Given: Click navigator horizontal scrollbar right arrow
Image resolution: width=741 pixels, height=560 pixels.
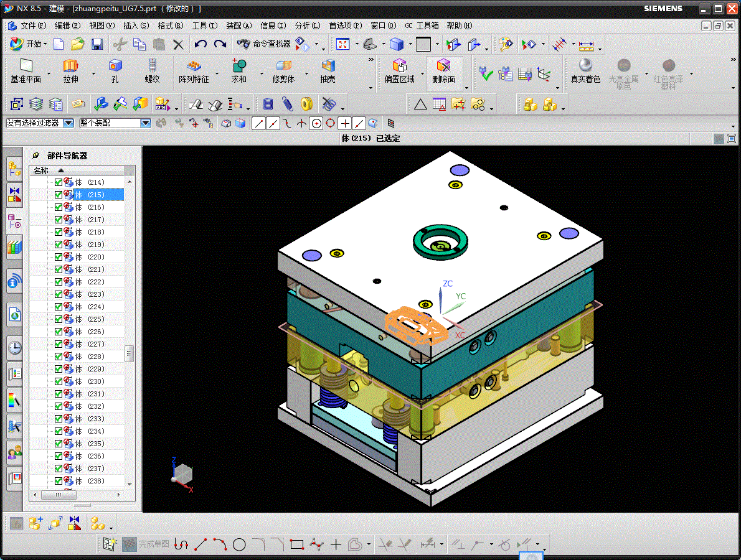Looking at the screenshot, I should tap(118, 495).
